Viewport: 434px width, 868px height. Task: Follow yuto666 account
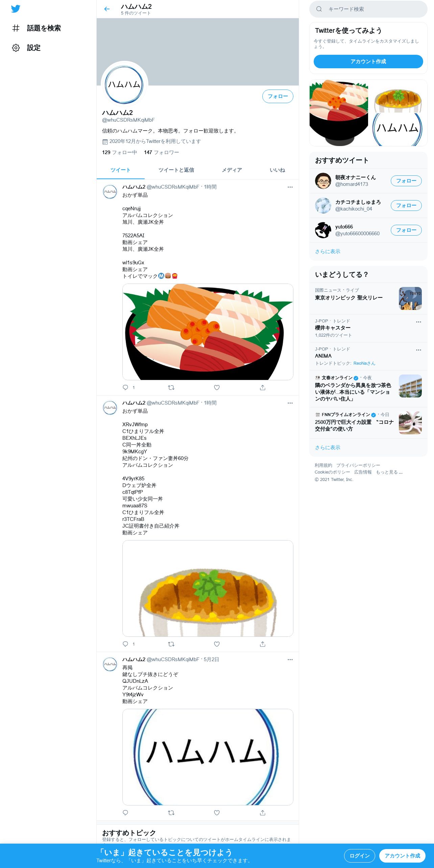pyautogui.click(x=406, y=230)
